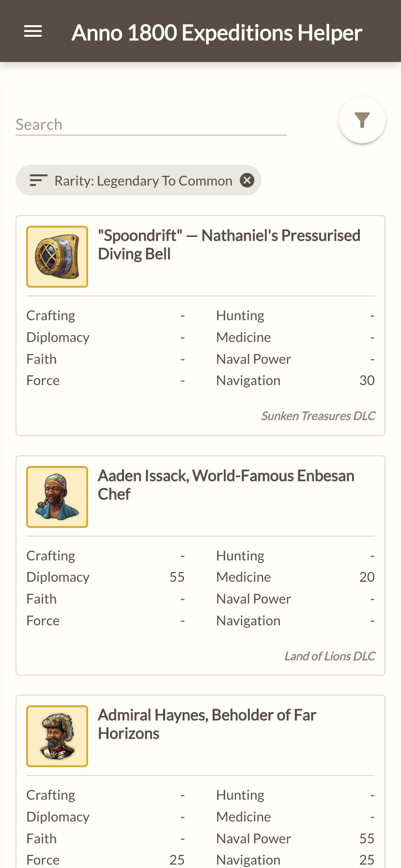Open the Sunken Treasures DLC label

(318, 416)
